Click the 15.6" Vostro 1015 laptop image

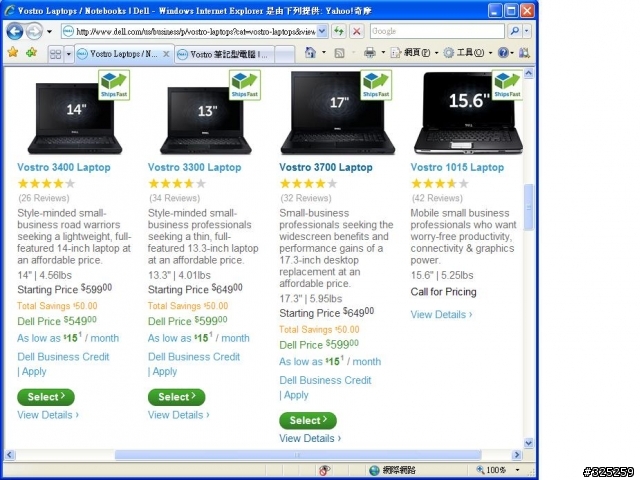(x=468, y=113)
